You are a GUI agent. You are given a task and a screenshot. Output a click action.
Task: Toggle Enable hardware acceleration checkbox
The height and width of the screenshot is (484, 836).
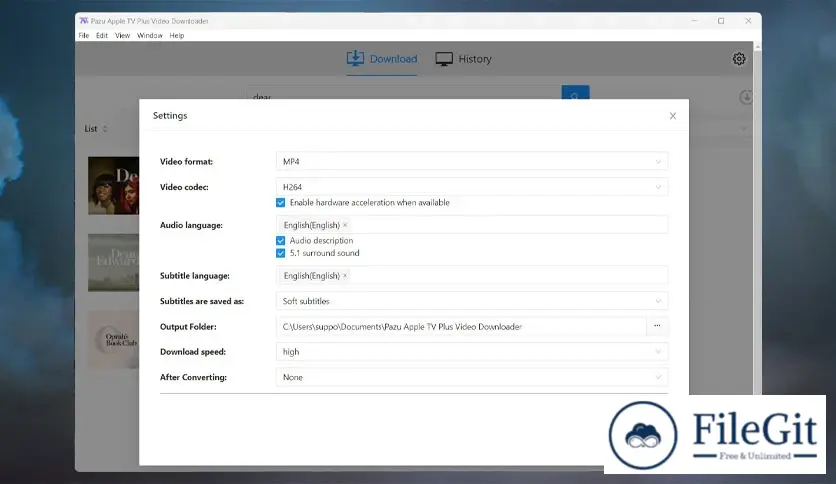(x=280, y=203)
